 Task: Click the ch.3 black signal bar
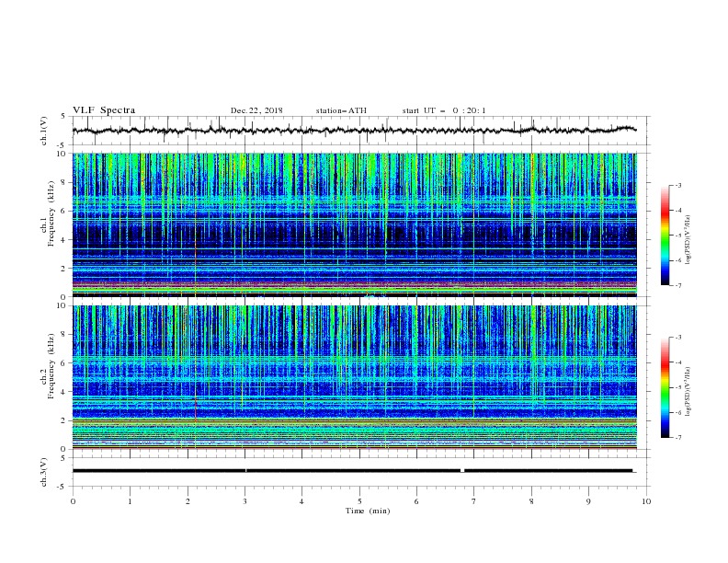(x=353, y=471)
